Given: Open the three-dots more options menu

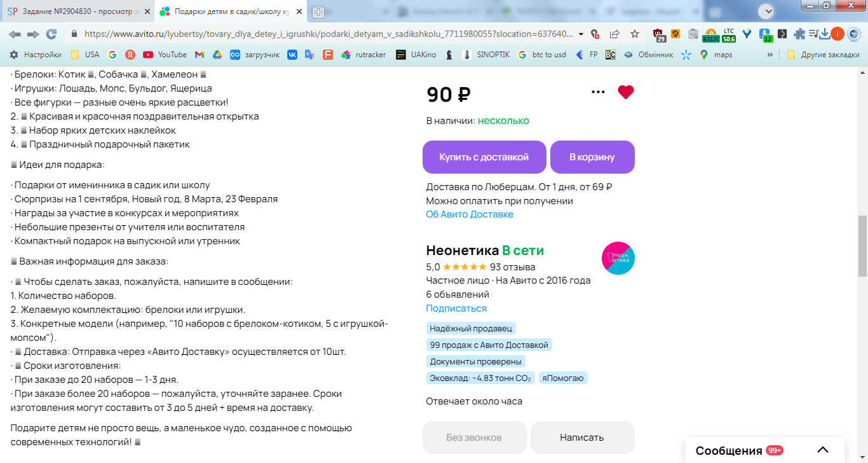Looking at the screenshot, I should click(x=598, y=92).
